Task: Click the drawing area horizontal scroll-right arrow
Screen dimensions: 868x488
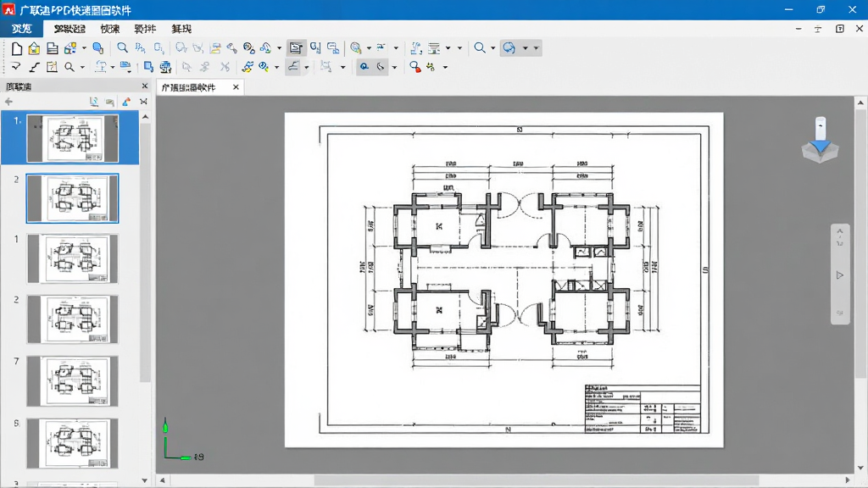Action: click(848, 480)
